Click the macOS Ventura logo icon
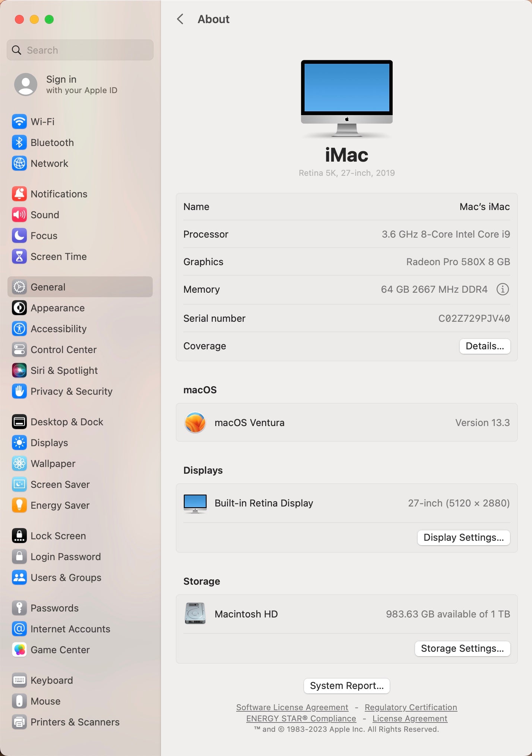This screenshot has width=532, height=756. 195,423
